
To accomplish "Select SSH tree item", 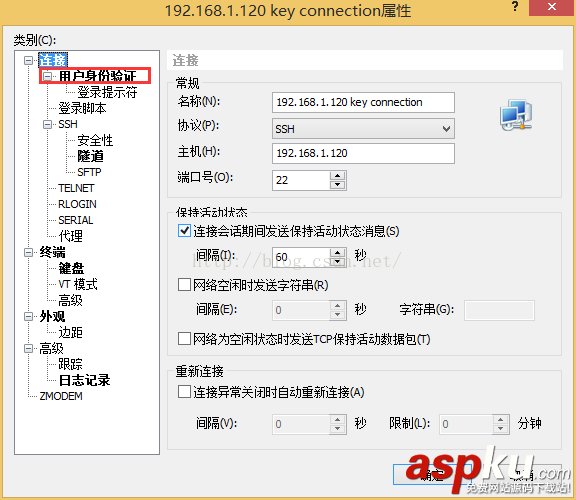I will 68,124.
